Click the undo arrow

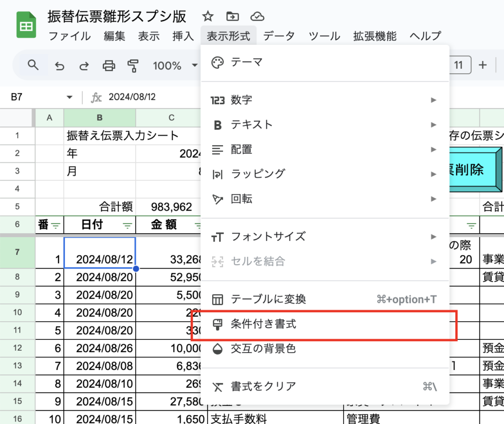pos(60,66)
